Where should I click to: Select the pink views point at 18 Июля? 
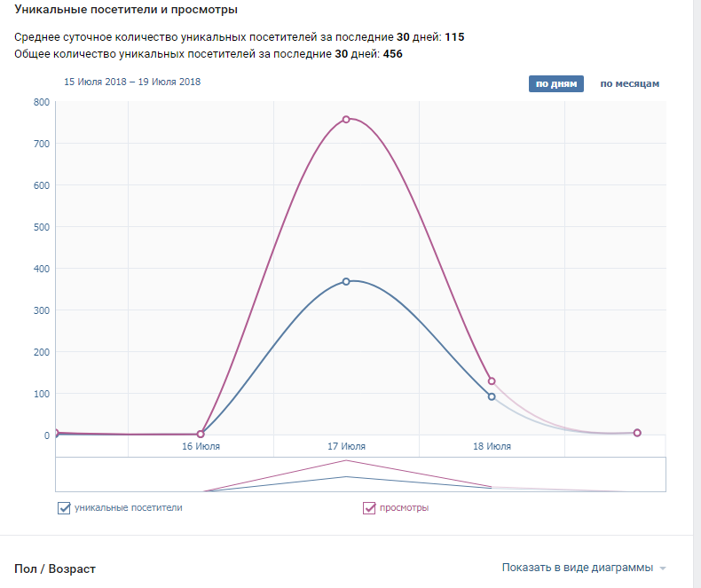point(492,381)
